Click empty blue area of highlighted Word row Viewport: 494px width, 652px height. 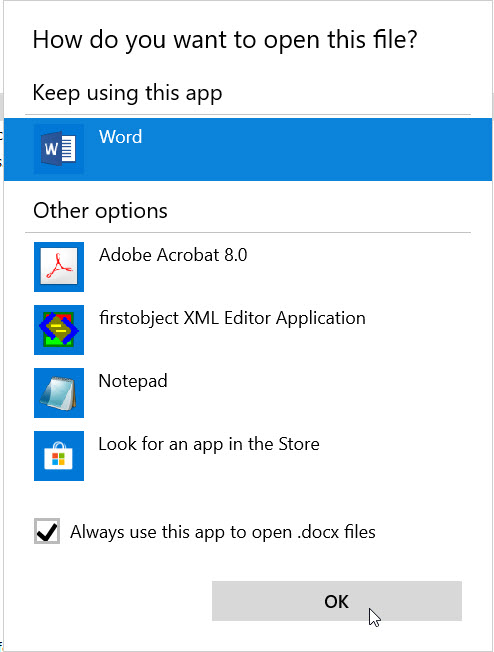[x=316, y=149]
